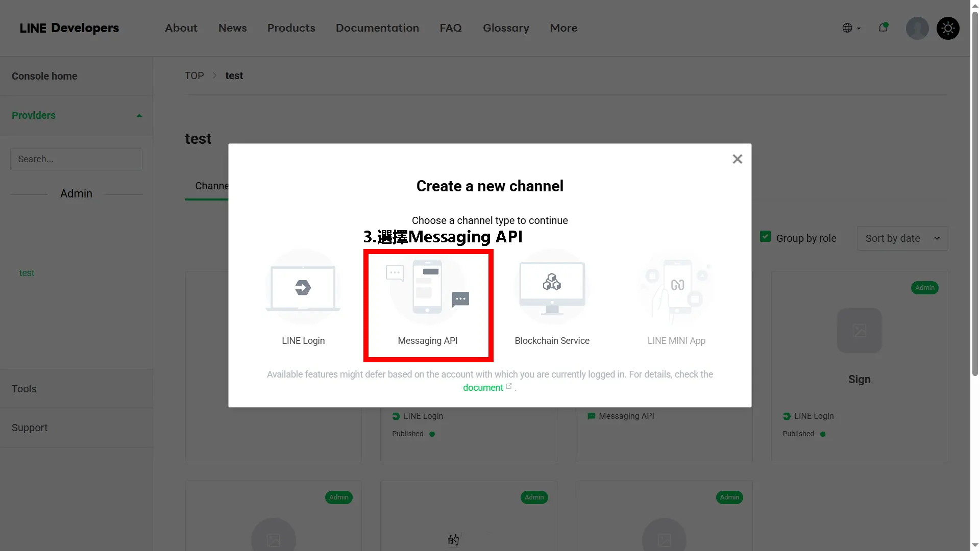
Task: Enable the Group by role checkbox
Action: 765,236
